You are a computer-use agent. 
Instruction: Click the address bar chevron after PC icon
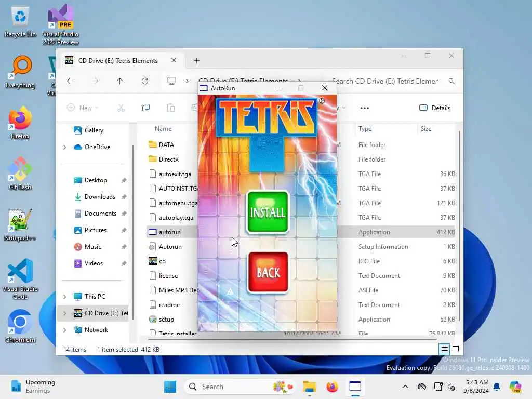point(187,81)
